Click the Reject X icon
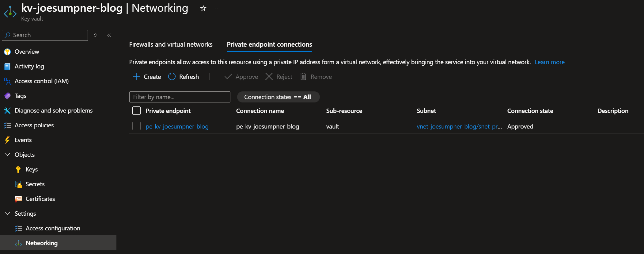The height and width of the screenshot is (254, 644). point(269,76)
